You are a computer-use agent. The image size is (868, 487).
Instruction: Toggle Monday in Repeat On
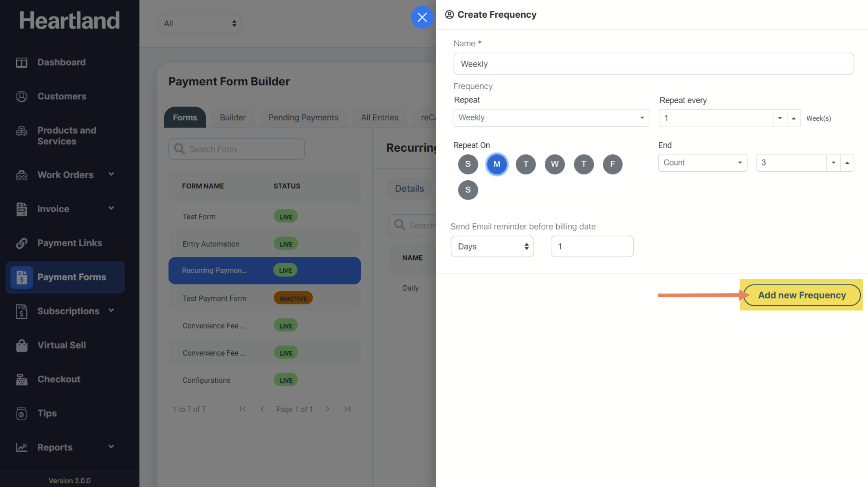[496, 164]
